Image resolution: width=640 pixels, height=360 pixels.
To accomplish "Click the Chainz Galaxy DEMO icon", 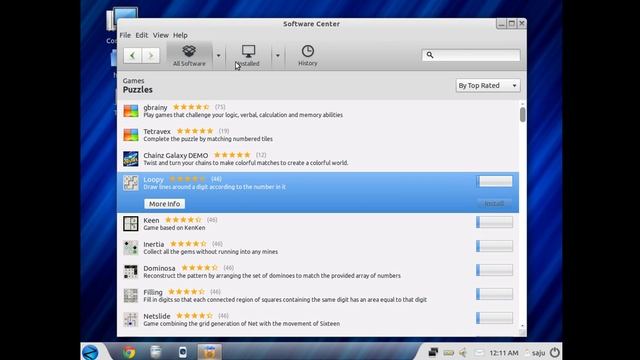I will click(131, 159).
